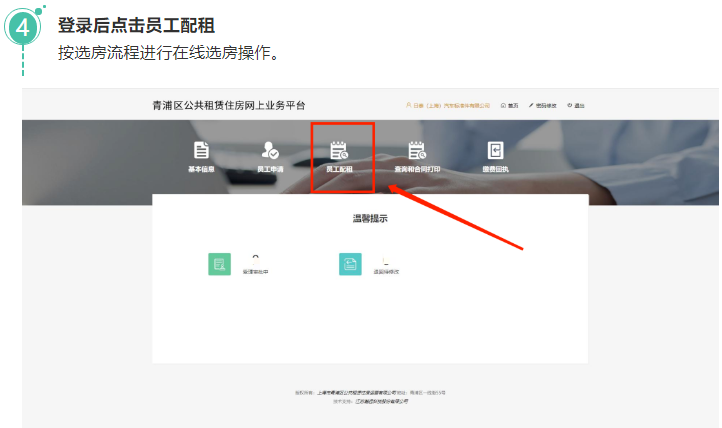Open the 员工申请 person icon
722x428 pixels.
[x=270, y=151]
